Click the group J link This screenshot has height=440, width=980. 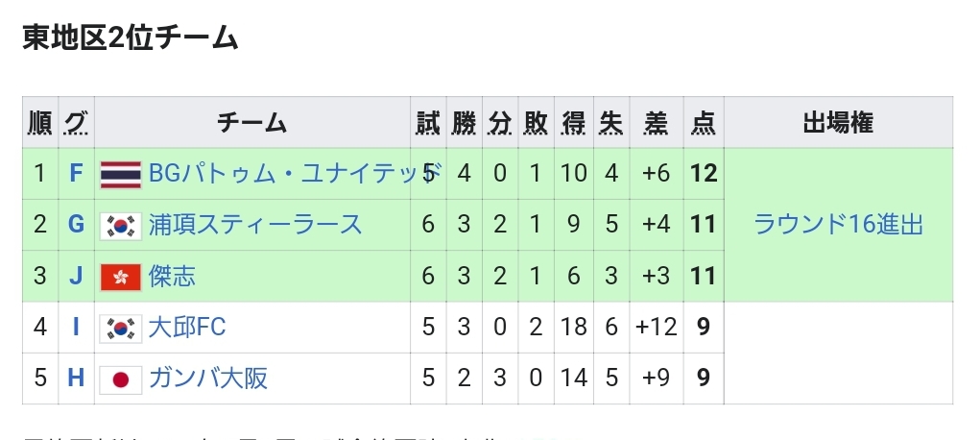[77, 277]
